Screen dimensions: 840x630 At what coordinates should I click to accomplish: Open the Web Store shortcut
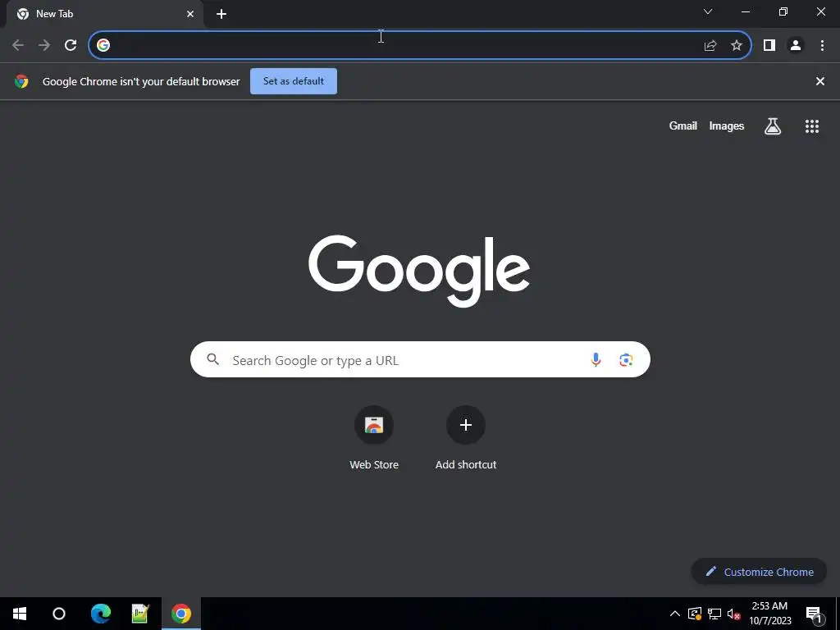point(374,439)
